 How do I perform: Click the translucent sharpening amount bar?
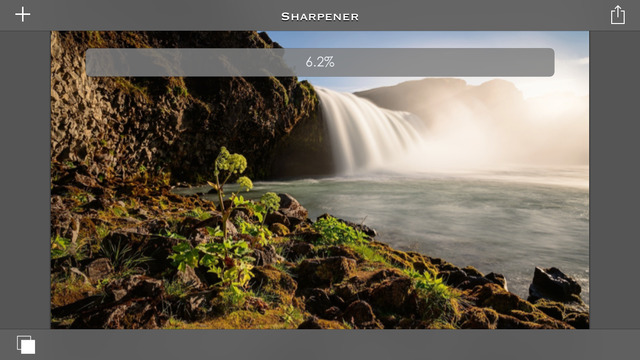320,62
